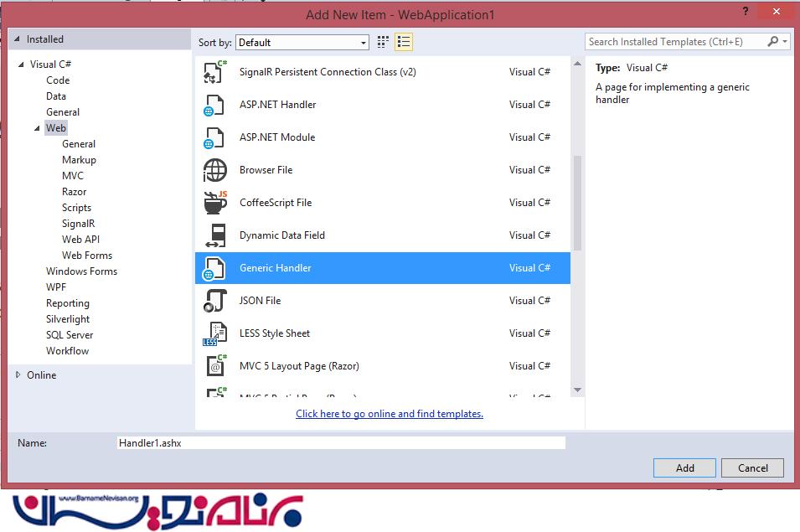Select the LESS Style Sheet template name
This screenshot has height=532, width=800.
coord(275,333)
